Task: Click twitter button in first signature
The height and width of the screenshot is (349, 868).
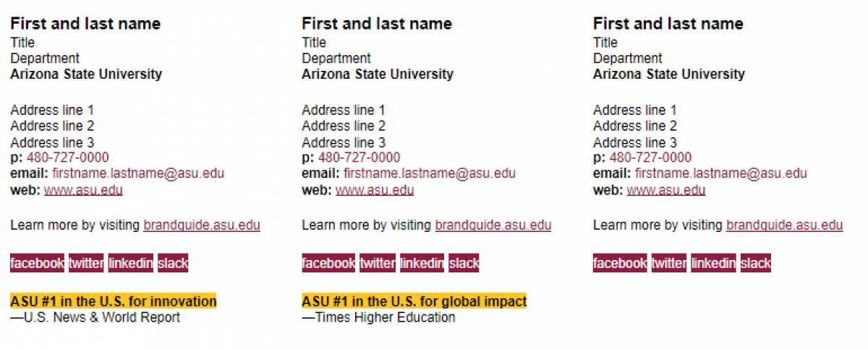Action: click(86, 264)
